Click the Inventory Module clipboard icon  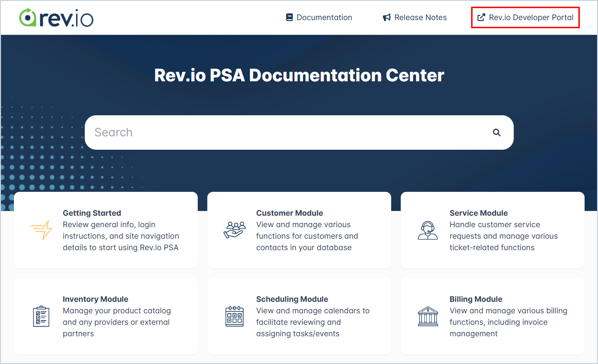(x=41, y=316)
